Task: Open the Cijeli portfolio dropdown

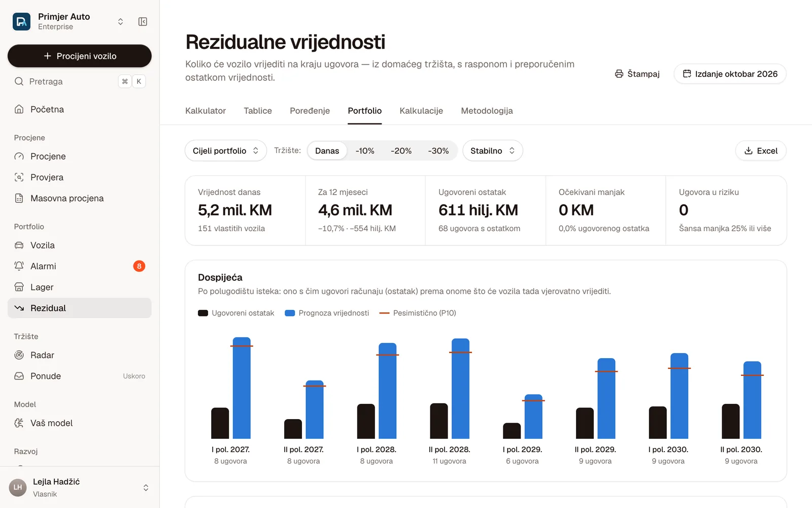Action: (x=226, y=151)
